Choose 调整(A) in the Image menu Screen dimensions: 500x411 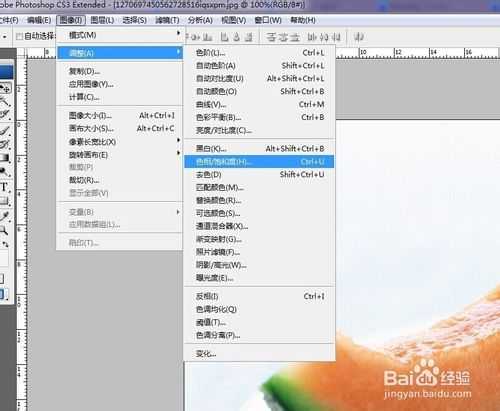(x=120, y=53)
